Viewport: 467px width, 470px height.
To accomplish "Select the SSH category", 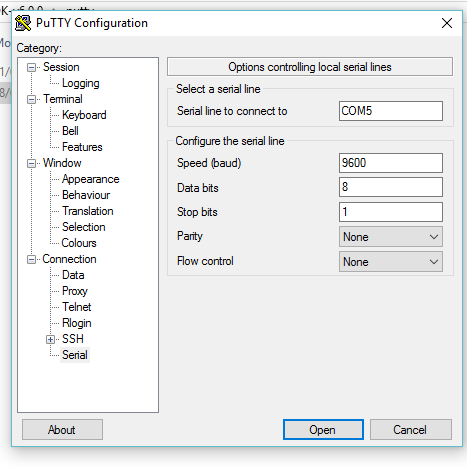I will (x=73, y=339).
